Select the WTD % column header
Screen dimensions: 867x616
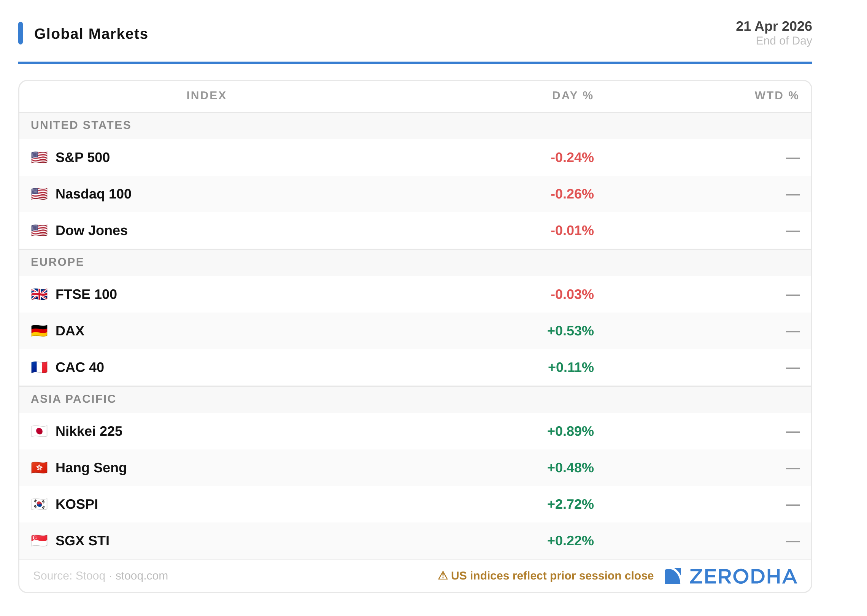tap(776, 95)
